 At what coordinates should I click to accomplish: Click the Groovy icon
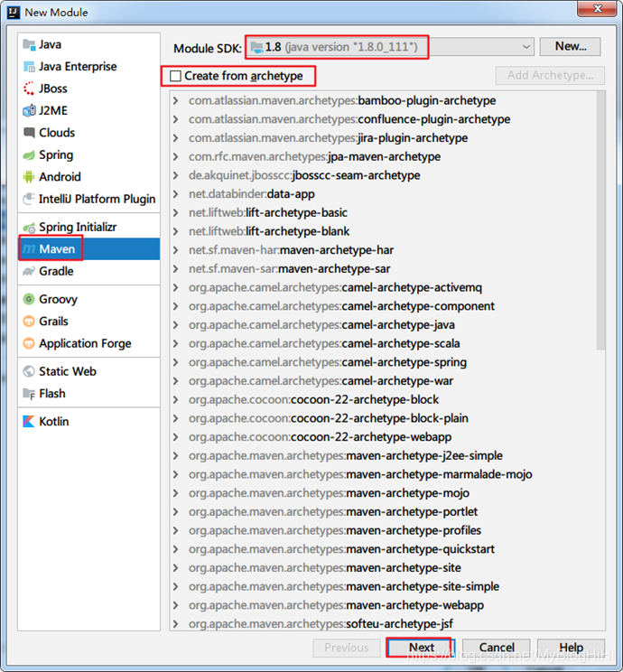[x=29, y=299]
